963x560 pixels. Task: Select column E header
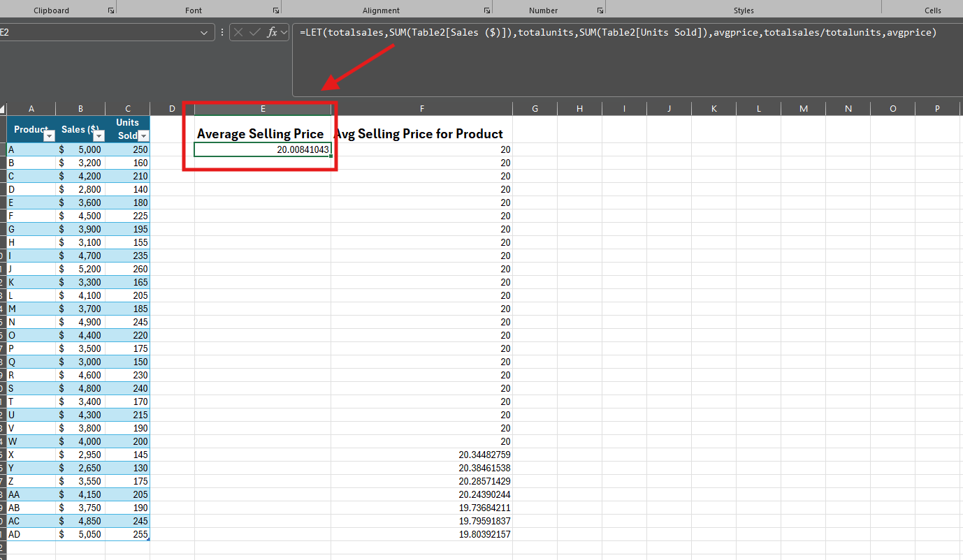tap(263, 108)
